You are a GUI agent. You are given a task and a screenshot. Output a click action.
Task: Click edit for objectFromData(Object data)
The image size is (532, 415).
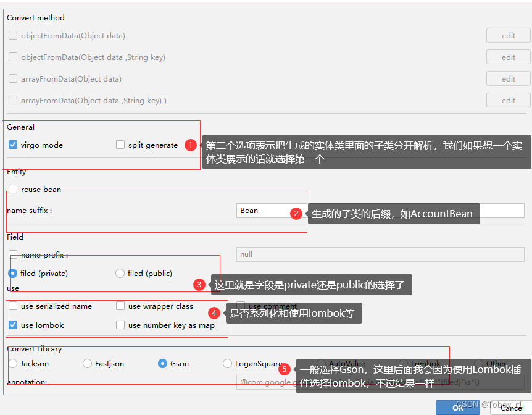[x=509, y=35]
